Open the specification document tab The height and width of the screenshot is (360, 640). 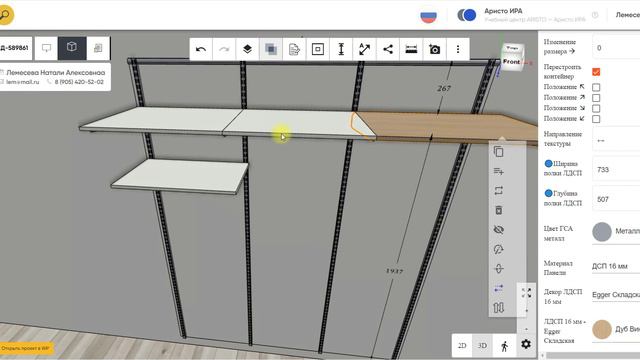point(98,48)
